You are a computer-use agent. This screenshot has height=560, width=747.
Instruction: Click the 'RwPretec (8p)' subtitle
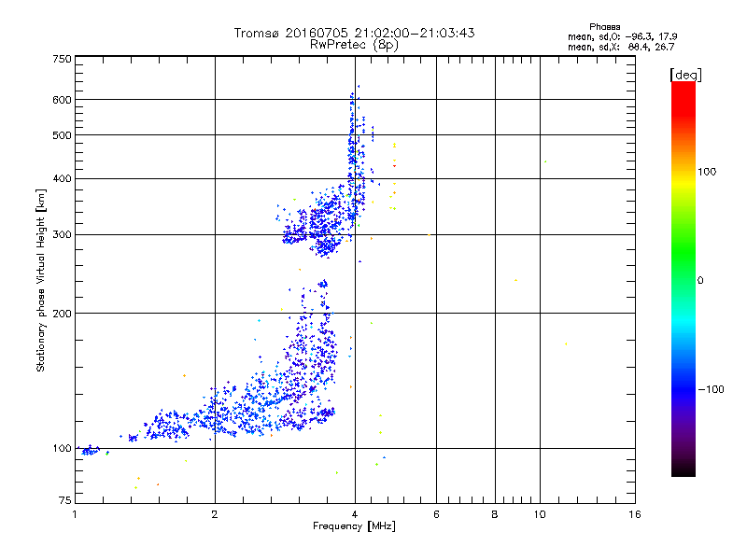[x=354, y=45]
